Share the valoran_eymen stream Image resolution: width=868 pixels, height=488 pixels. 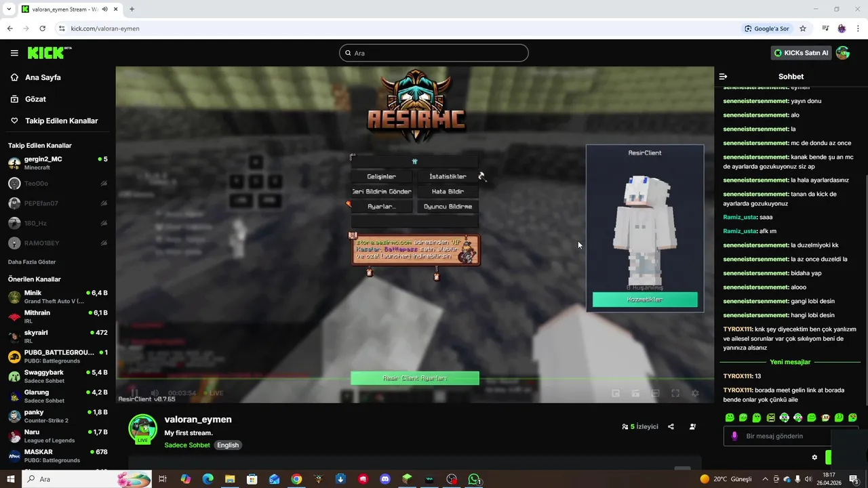coord(671,427)
